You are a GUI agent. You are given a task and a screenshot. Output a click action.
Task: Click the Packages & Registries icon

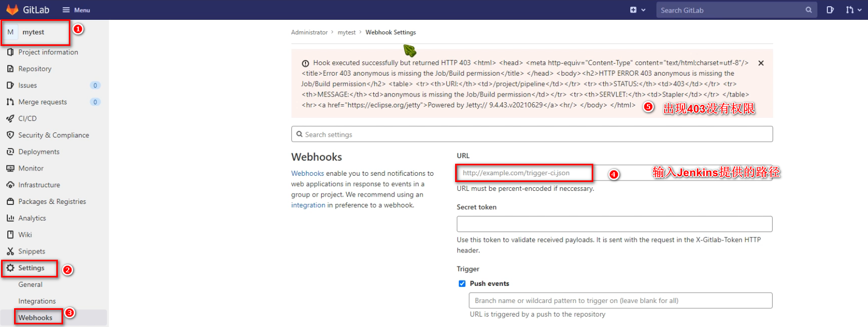[10, 202]
